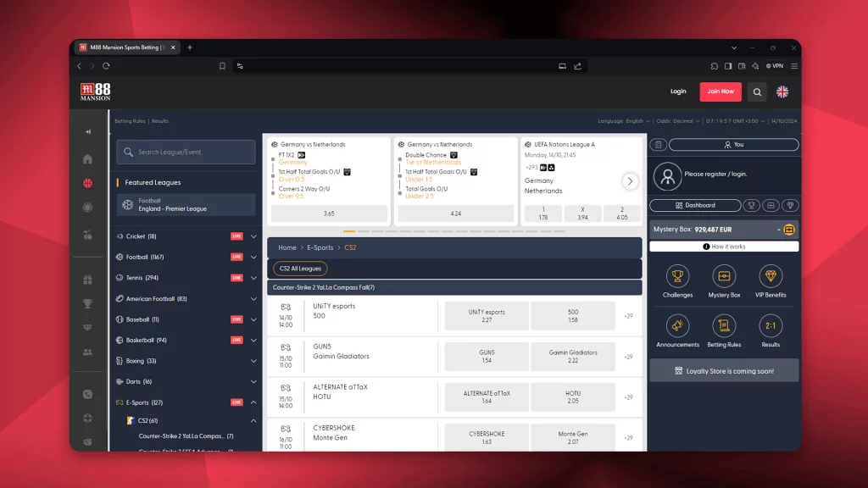Open the Mystery Box icon
This screenshot has width=868, height=488.
click(x=724, y=276)
